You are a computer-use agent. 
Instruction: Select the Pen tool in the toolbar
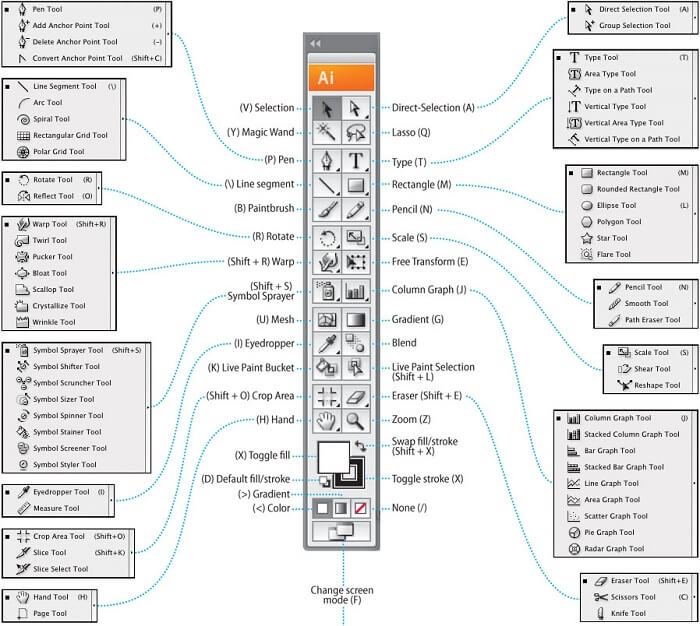pos(327,161)
